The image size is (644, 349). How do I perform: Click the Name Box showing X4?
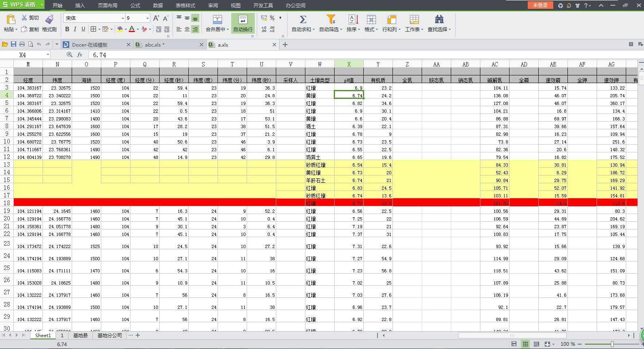tap(23, 55)
